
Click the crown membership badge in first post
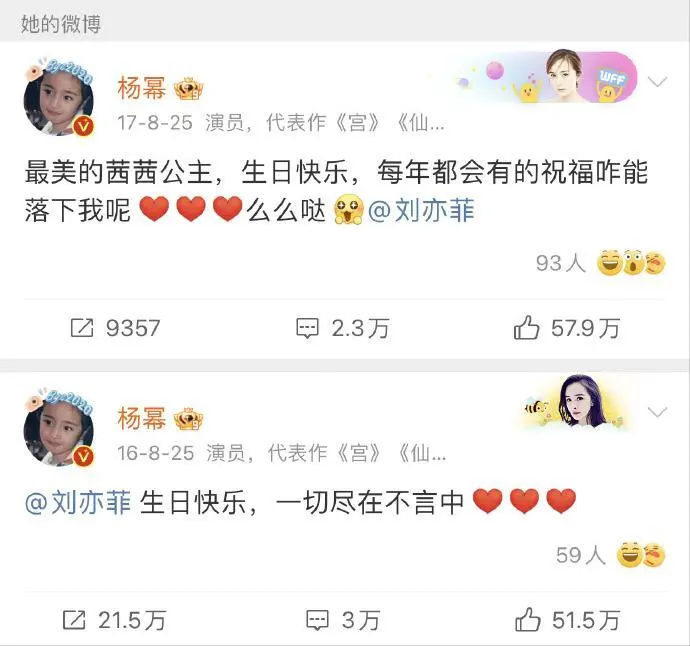click(x=188, y=88)
